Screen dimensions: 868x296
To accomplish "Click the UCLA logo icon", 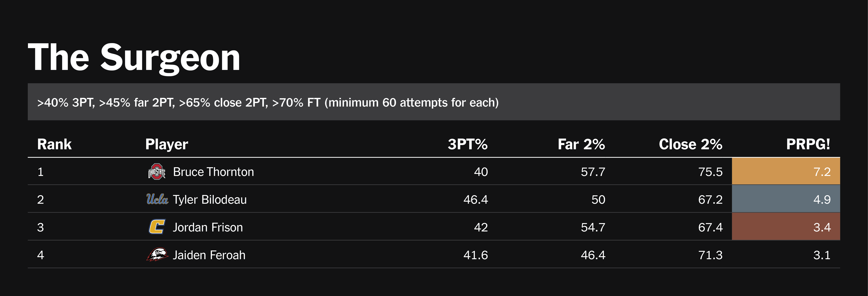I will [157, 199].
